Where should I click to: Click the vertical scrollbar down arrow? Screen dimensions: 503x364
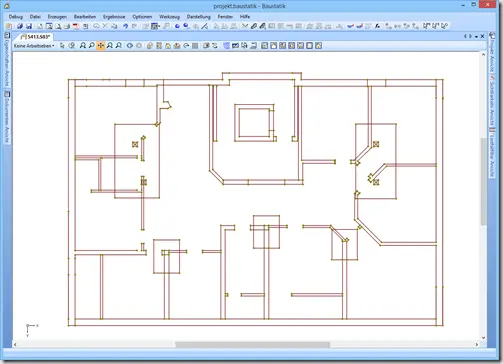(x=483, y=338)
